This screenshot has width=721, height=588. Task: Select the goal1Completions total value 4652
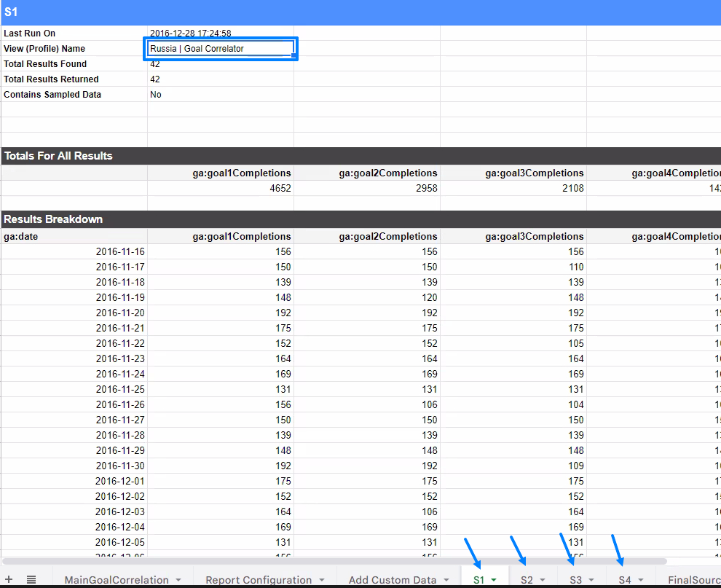[x=221, y=188]
